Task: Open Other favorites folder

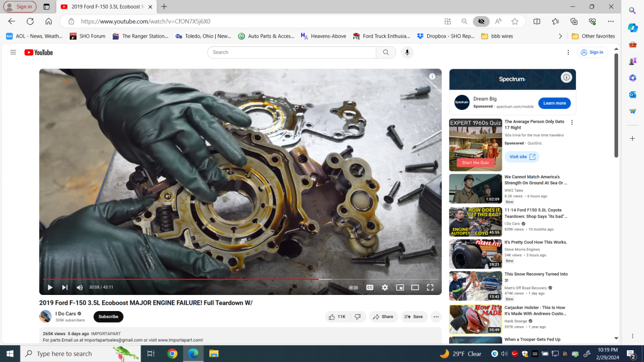Action: coord(593,36)
